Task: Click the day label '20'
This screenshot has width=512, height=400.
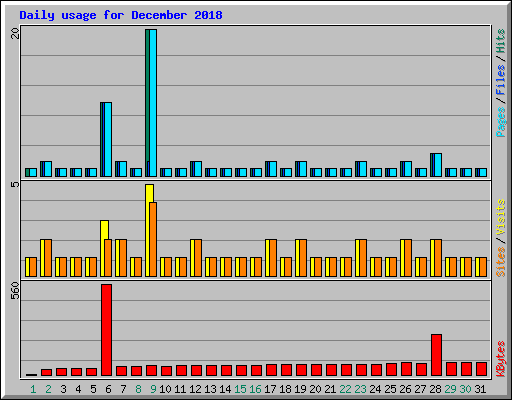Action: [315, 389]
